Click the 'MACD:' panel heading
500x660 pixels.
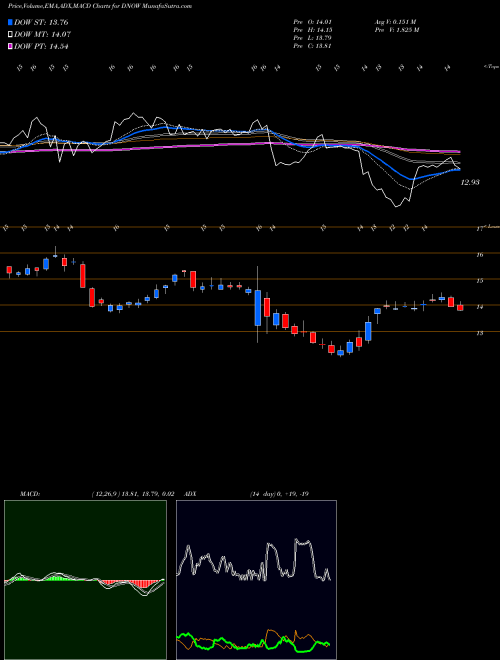(29, 494)
